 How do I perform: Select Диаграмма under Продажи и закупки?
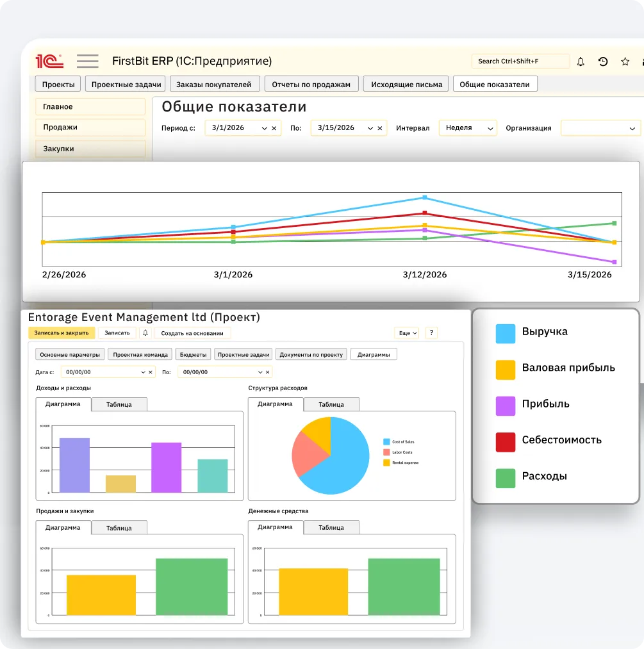point(63,527)
